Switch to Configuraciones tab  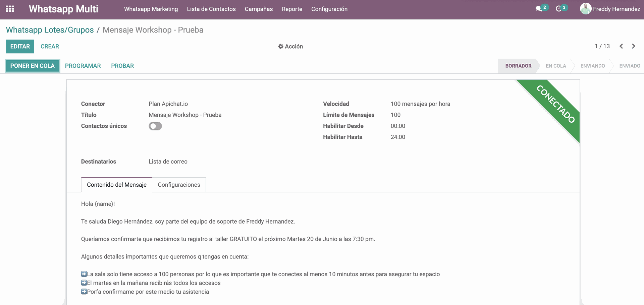[x=179, y=185]
